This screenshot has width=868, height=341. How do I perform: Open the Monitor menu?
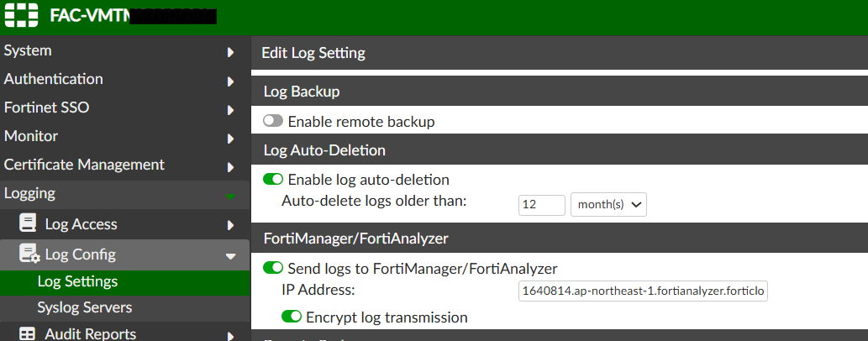point(124,136)
